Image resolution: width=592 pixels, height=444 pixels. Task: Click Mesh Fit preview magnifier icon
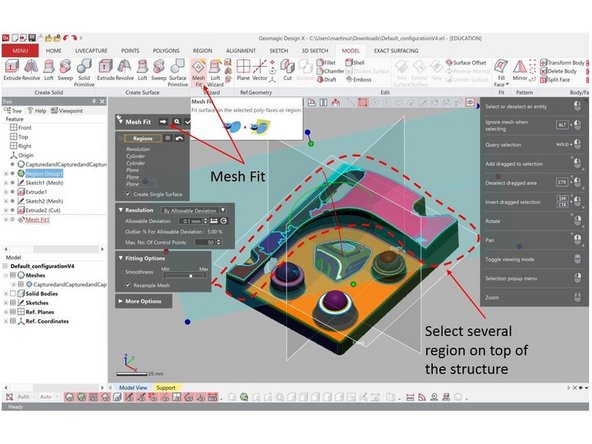coord(177,122)
